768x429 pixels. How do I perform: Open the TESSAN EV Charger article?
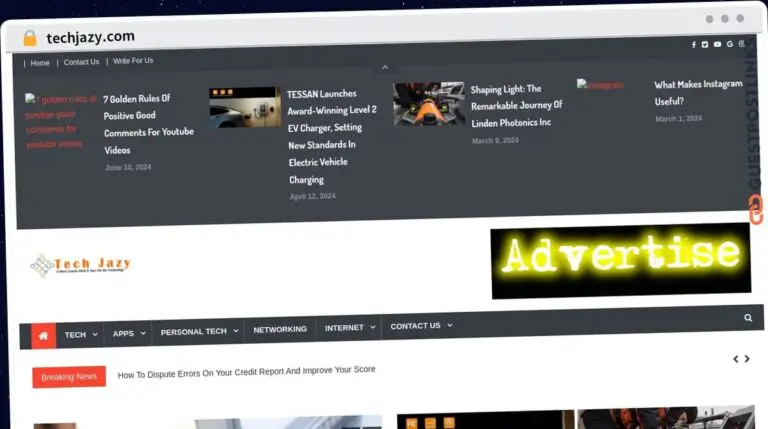click(x=332, y=137)
